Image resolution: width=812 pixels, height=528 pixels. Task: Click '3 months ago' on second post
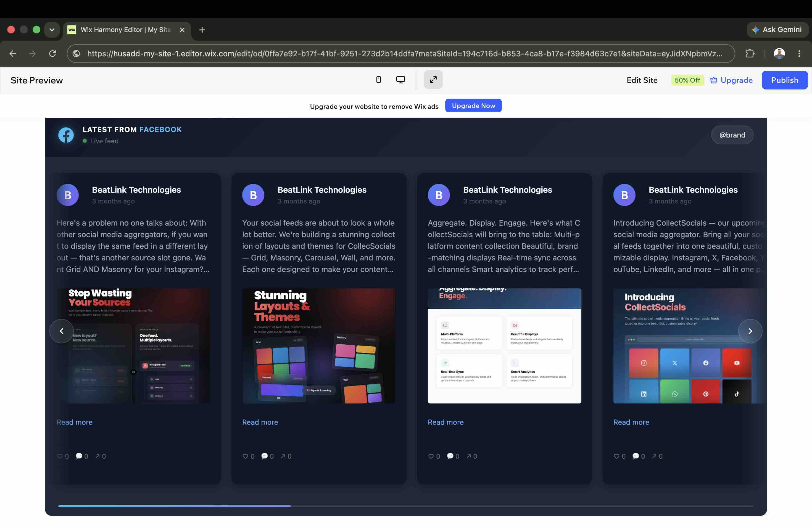click(x=299, y=201)
